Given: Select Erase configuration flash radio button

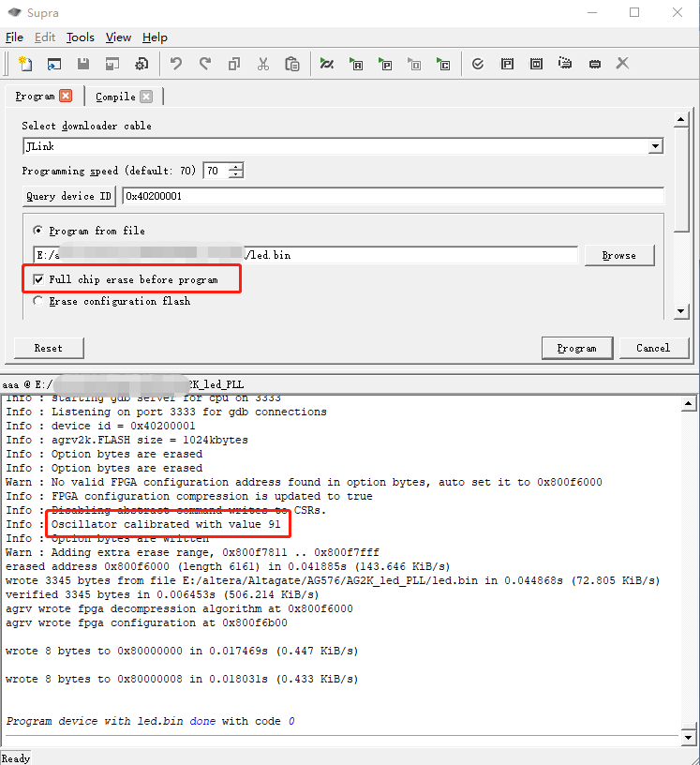Looking at the screenshot, I should point(37,301).
